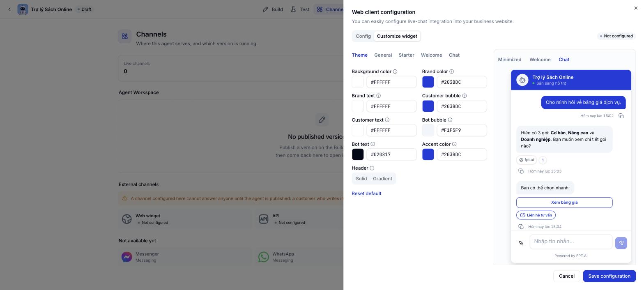Click the WhatsApp channel icon
The image size is (644, 290).
(264, 257)
